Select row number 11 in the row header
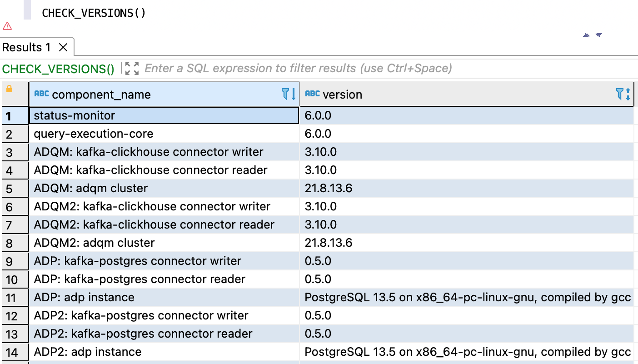The width and height of the screenshot is (638, 364). pyautogui.click(x=15, y=297)
